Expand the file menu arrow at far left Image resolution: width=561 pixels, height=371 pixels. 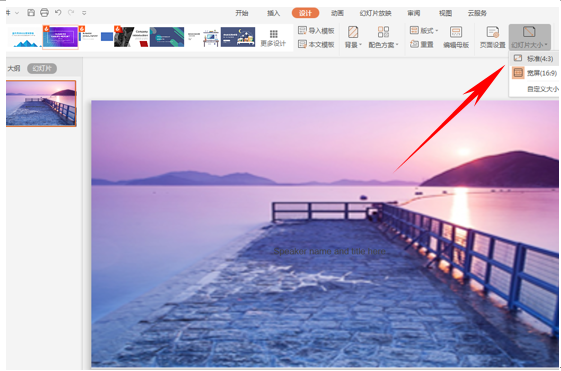click(16, 13)
